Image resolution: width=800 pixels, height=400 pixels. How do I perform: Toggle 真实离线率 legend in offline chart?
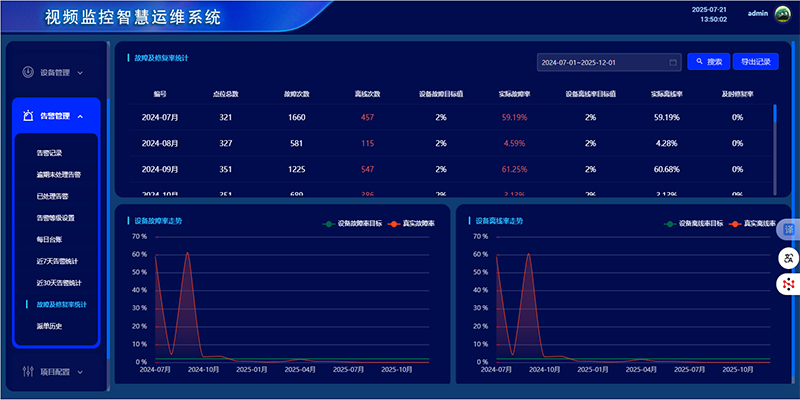click(753, 223)
